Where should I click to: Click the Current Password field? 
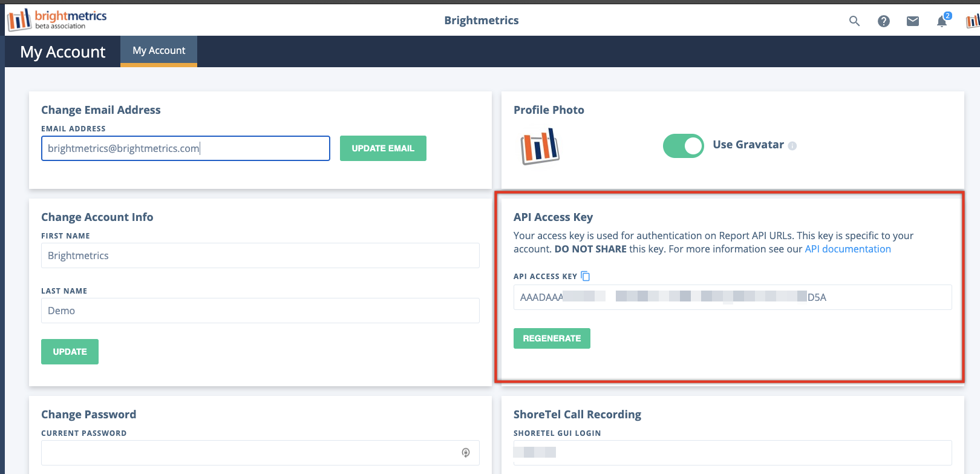[260, 453]
